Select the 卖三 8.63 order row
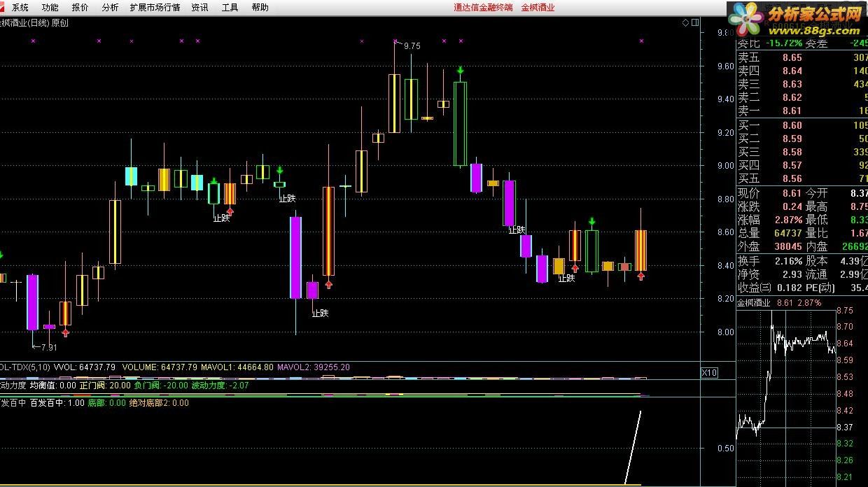This screenshot has width=868, height=487. (x=802, y=85)
